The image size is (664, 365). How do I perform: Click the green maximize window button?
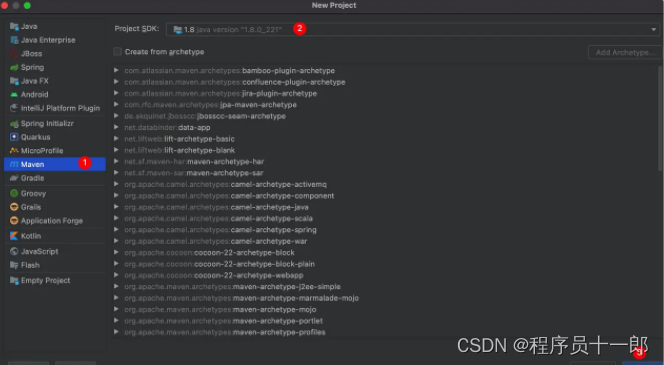27,6
